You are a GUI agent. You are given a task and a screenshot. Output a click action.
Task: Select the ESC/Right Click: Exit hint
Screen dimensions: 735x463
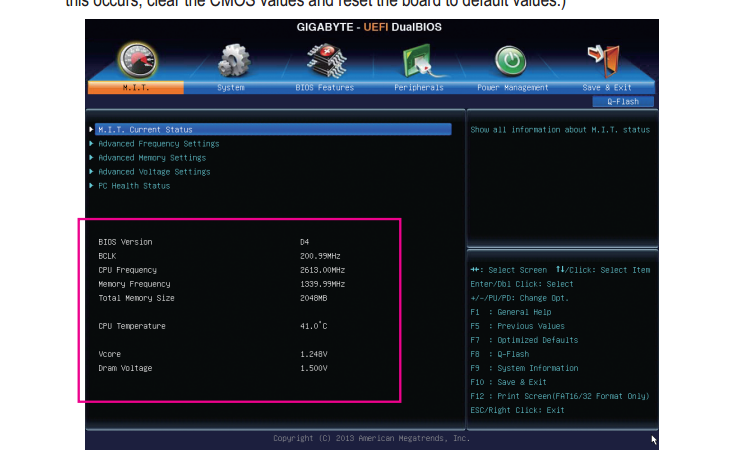coord(518,411)
